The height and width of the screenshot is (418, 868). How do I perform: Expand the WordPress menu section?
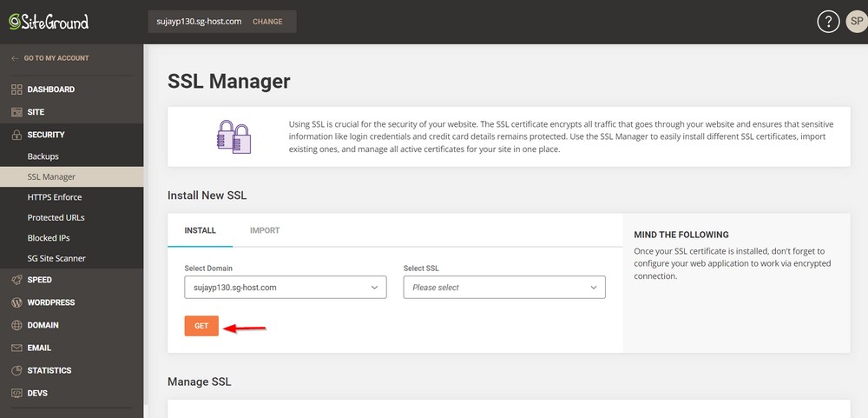51,302
